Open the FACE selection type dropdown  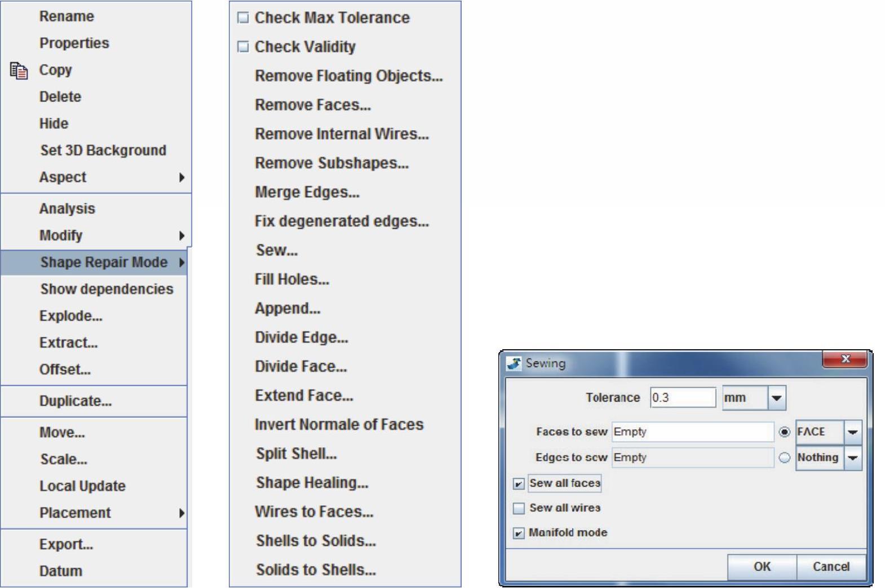click(852, 432)
